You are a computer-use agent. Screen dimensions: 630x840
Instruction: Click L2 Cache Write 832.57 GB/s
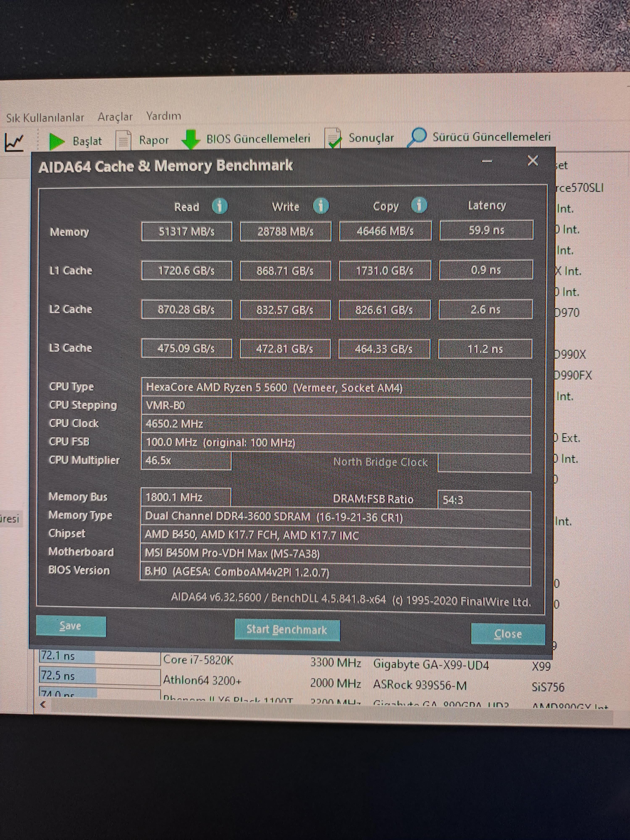tap(285, 310)
